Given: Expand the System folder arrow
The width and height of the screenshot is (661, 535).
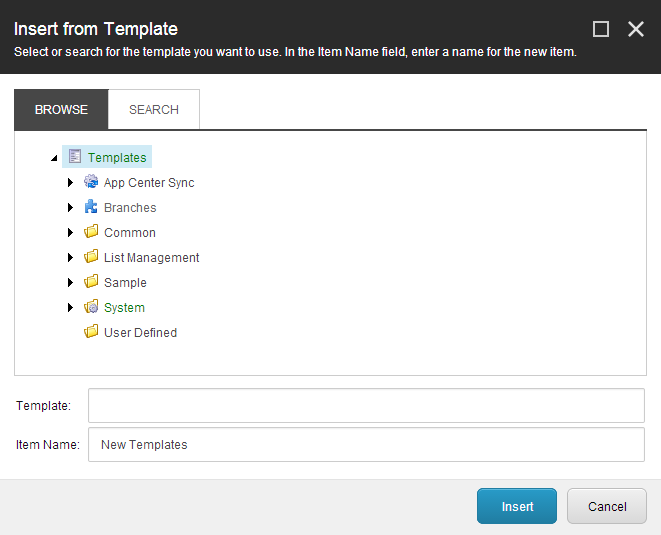Looking at the screenshot, I should [x=70, y=307].
